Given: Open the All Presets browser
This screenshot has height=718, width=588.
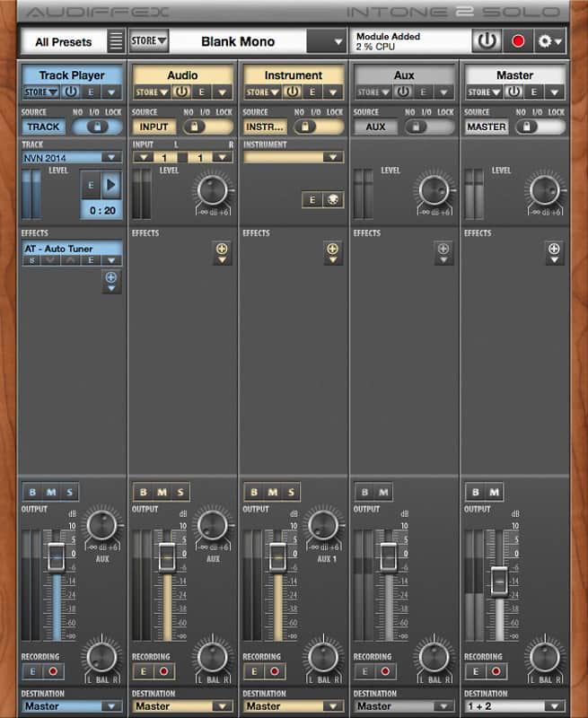Looking at the screenshot, I should [64, 41].
